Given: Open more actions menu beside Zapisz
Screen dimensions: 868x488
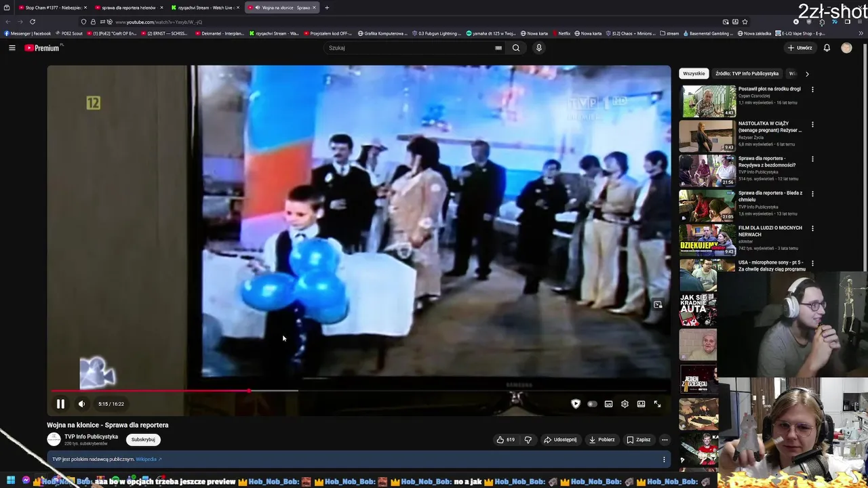Looking at the screenshot, I should [x=665, y=439].
